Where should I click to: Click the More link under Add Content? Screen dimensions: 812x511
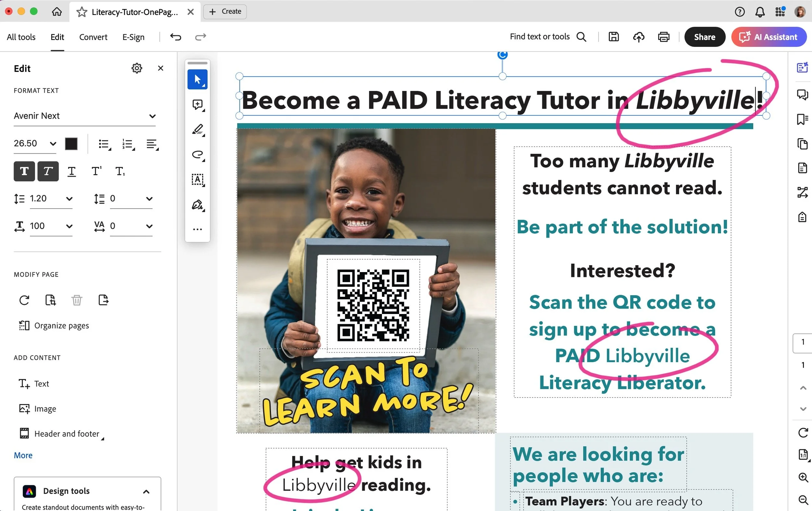(x=23, y=455)
